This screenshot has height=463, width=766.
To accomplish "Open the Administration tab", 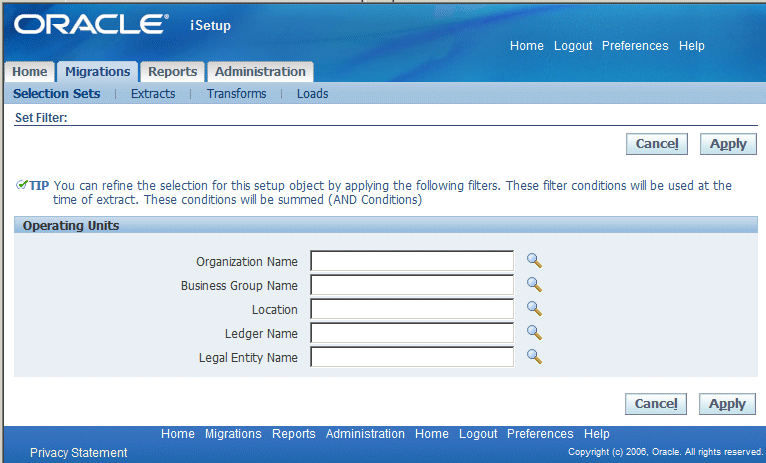I will [260, 72].
